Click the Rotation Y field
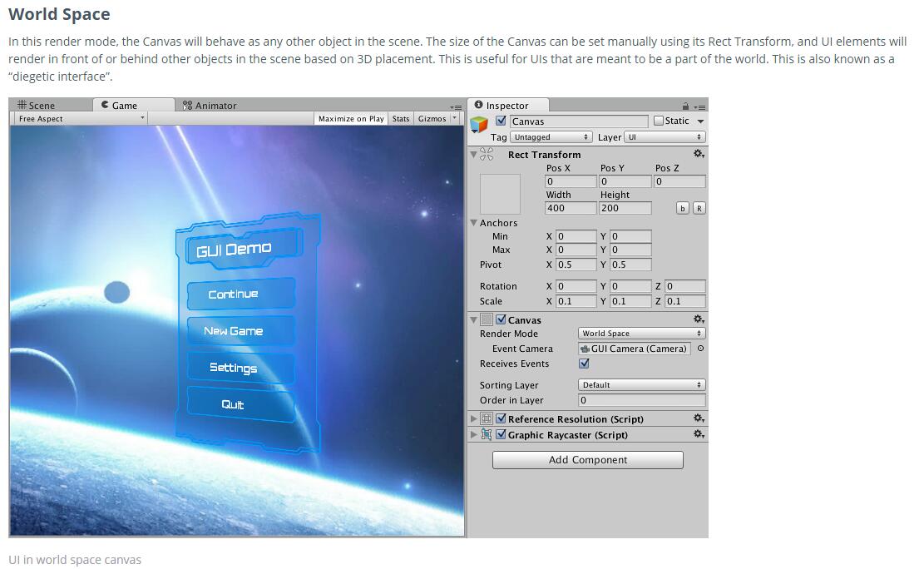The height and width of the screenshot is (569, 924). pos(630,286)
